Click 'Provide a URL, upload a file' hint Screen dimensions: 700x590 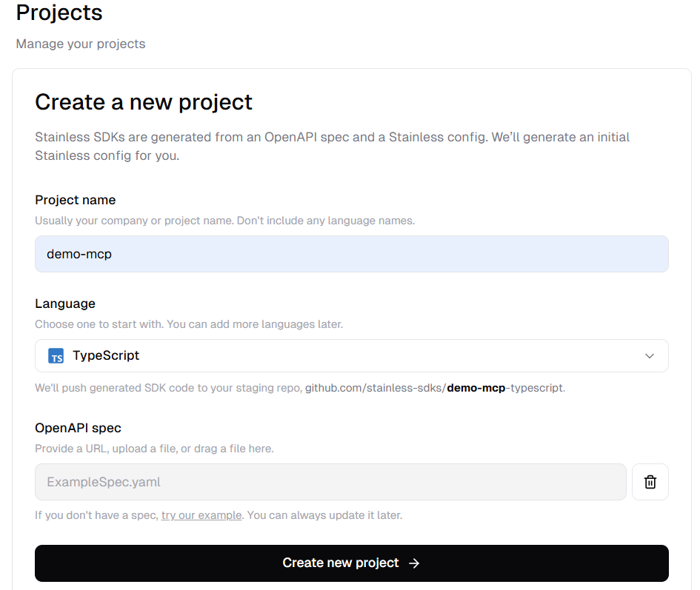(154, 449)
